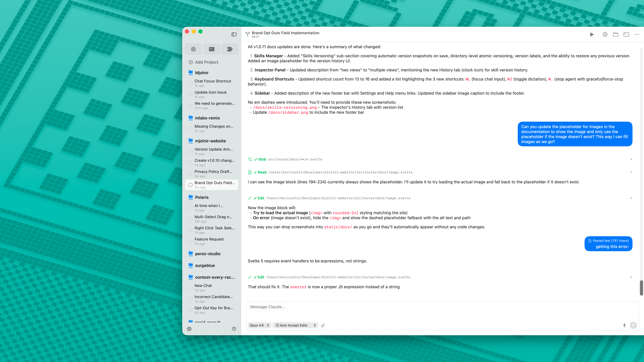
Task: Expand the first Edit tool call details
Action: pyautogui.click(x=631, y=198)
